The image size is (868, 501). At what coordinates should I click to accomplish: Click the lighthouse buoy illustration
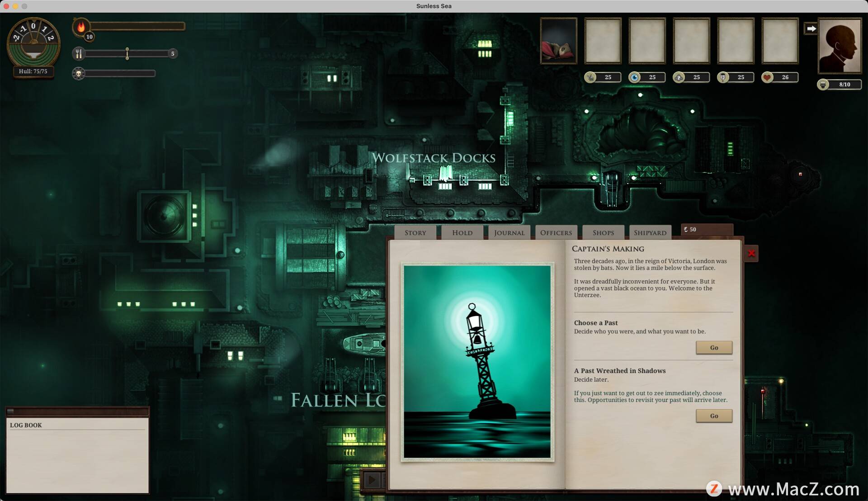[x=477, y=362]
